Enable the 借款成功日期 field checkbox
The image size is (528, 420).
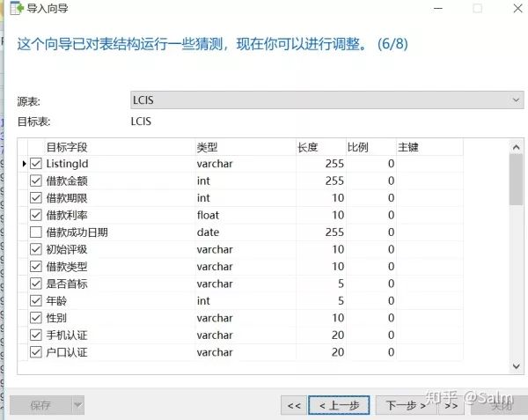36,232
